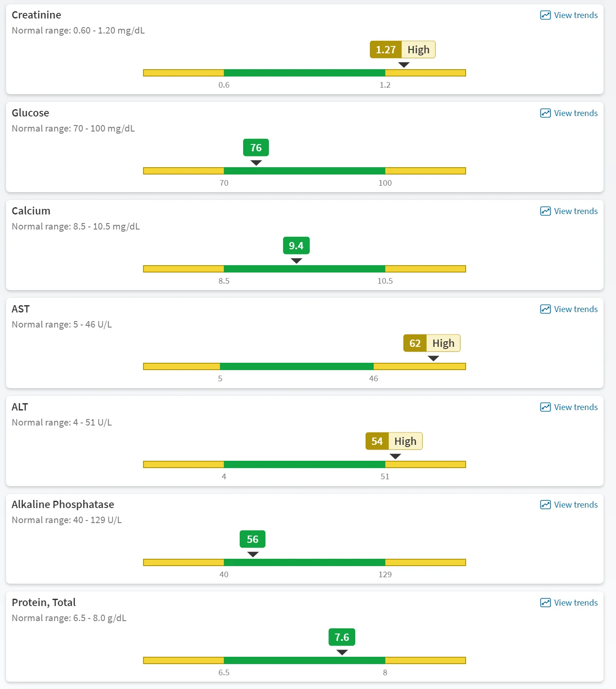Click the Alkaline Phosphatase range bar marker at 56

point(253,554)
